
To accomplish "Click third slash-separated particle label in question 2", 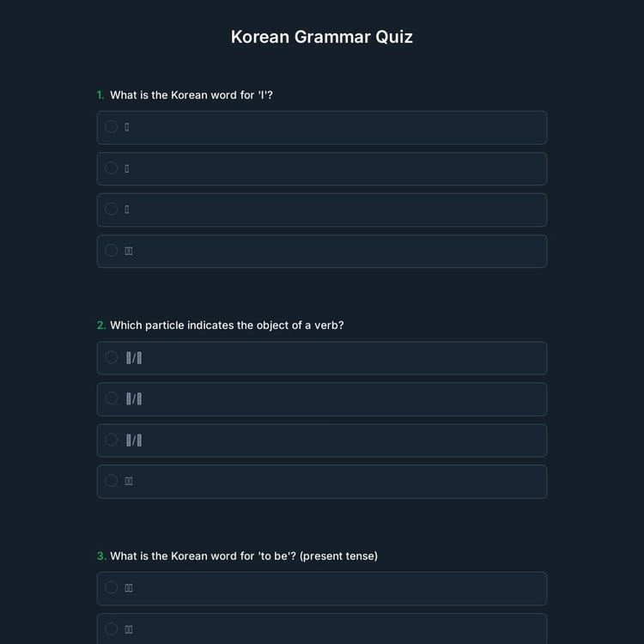I will [134, 440].
